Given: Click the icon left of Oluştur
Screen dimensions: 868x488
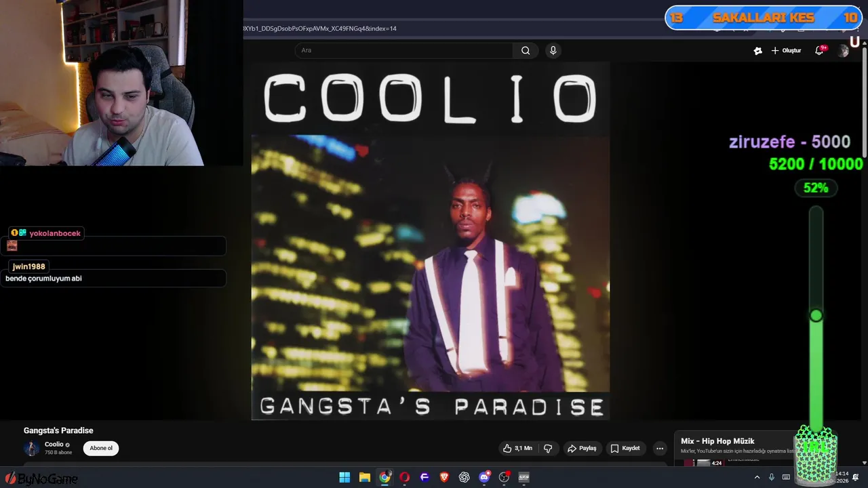Looking at the screenshot, I should click(x=758, y=51).
